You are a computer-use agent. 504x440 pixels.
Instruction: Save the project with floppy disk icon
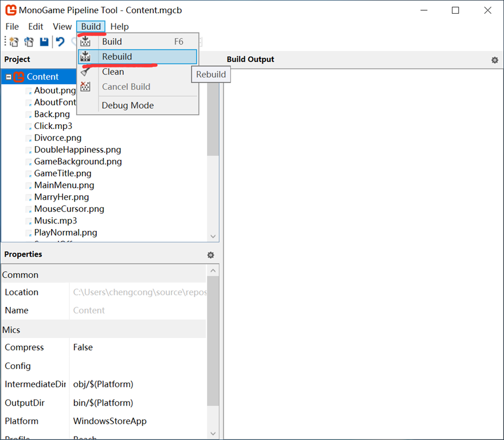44,42
